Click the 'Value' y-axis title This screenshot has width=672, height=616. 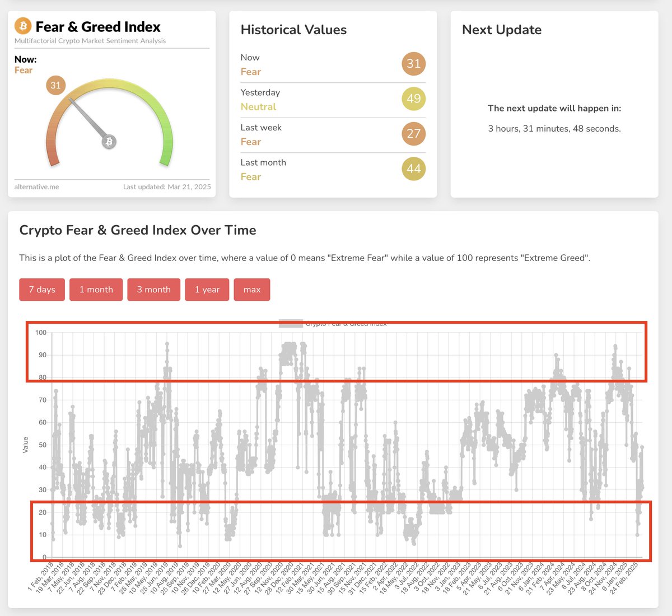click(25, 445)
